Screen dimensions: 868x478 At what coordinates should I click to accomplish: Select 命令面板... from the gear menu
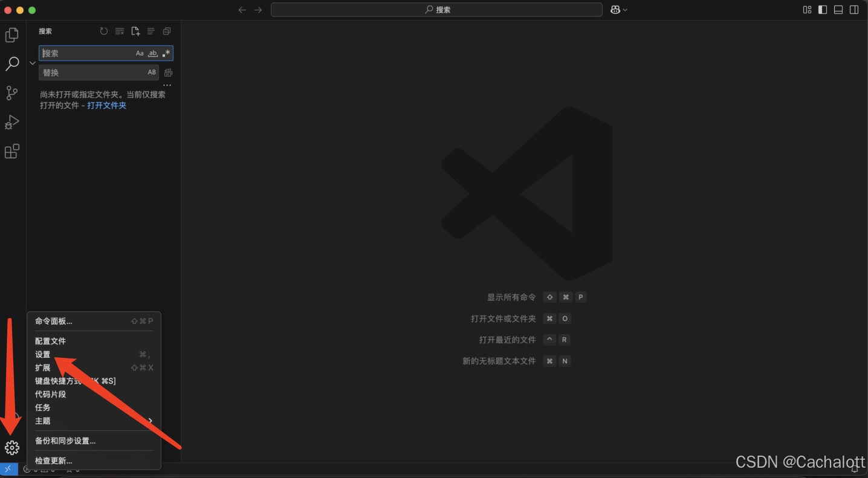(x=53, y=321)
